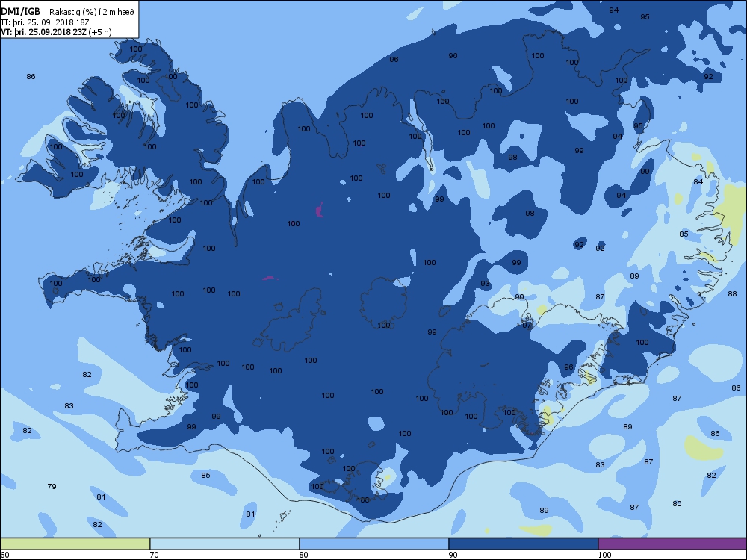Click the purple legend swatch above 100
The width and height of the screenshot is (747, 560).
pyautogui.click(x=672, y=544)
